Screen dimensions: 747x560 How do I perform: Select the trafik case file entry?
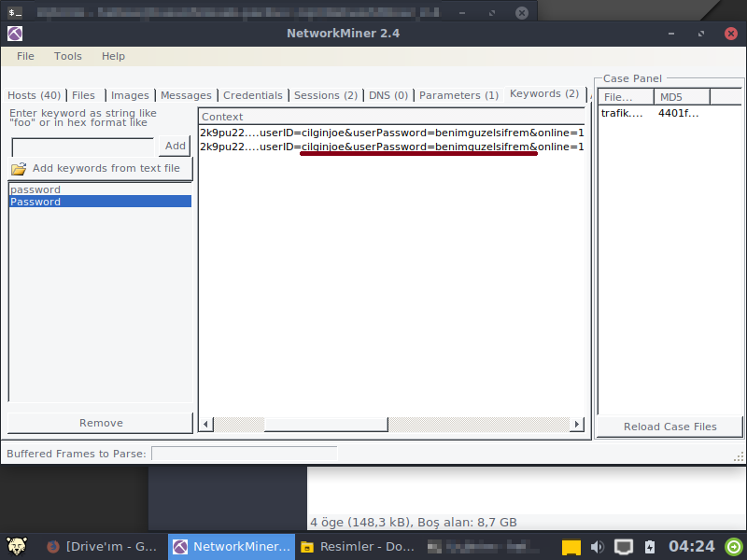pos(622,113)
